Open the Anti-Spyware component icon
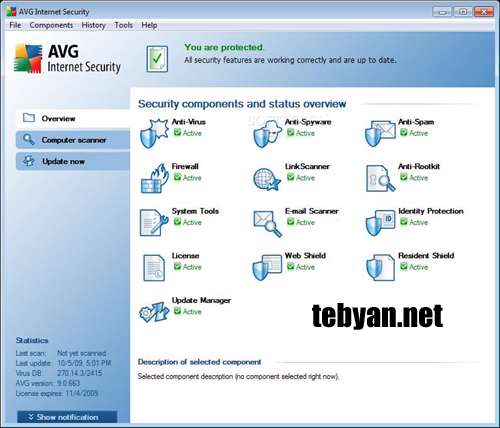 click(267, 133)
